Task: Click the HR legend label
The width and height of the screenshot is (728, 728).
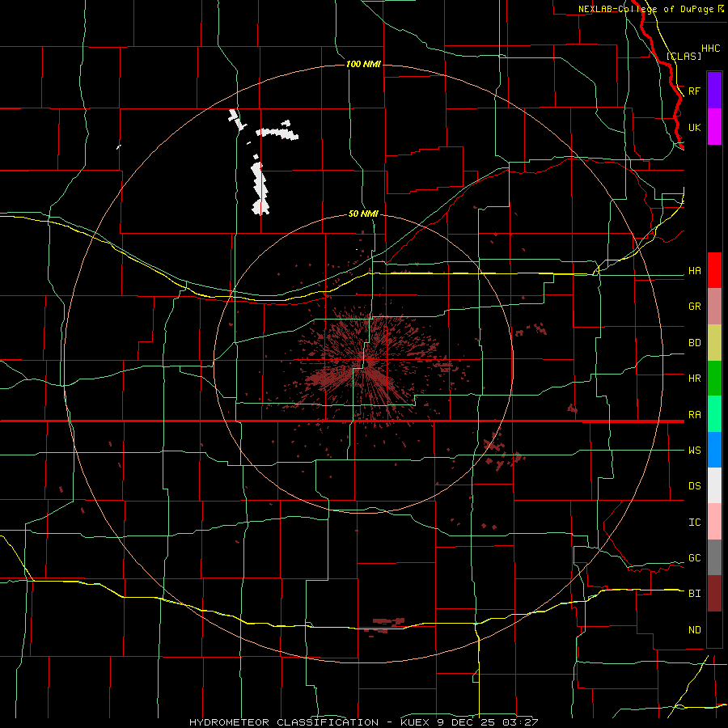Action: (695, 379)
